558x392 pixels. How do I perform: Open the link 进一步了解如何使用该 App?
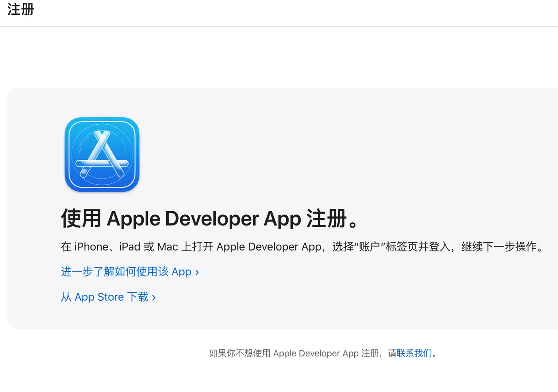click(126, 272)
